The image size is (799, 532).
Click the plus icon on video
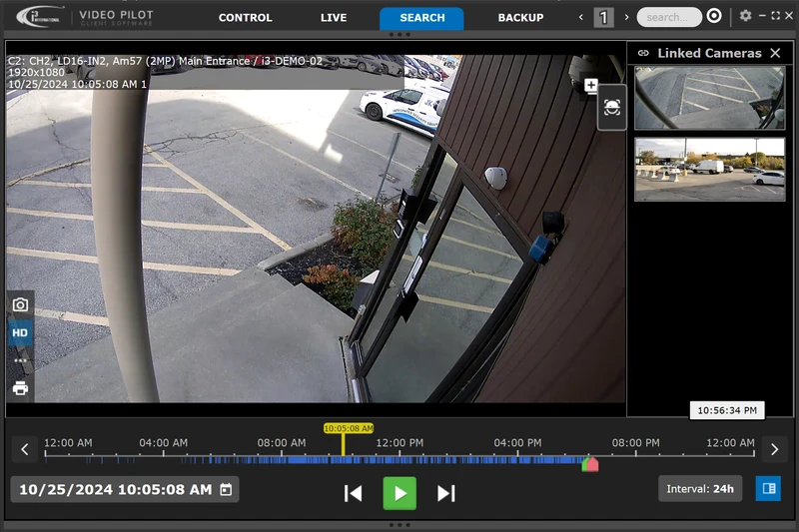tap(590, 86)
